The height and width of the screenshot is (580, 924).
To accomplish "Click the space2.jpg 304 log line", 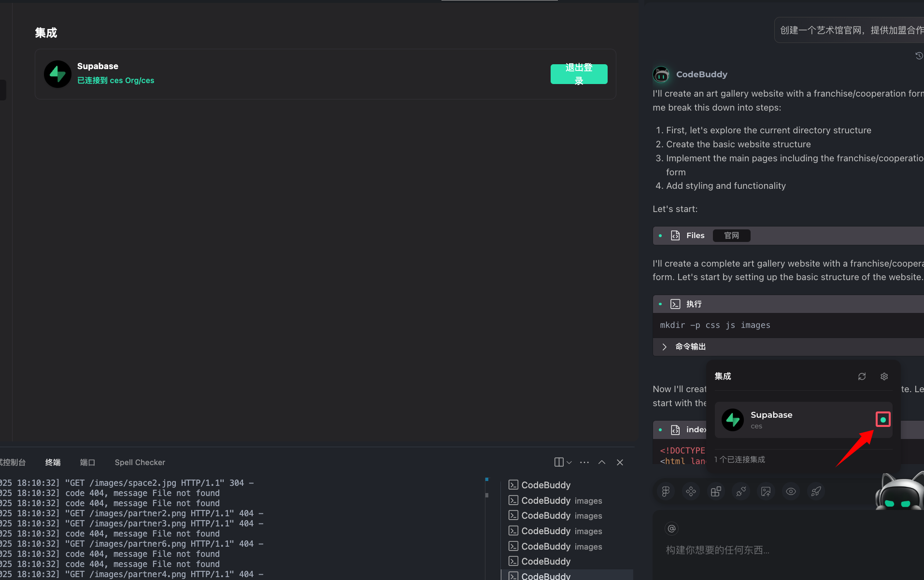I will 127,483.
